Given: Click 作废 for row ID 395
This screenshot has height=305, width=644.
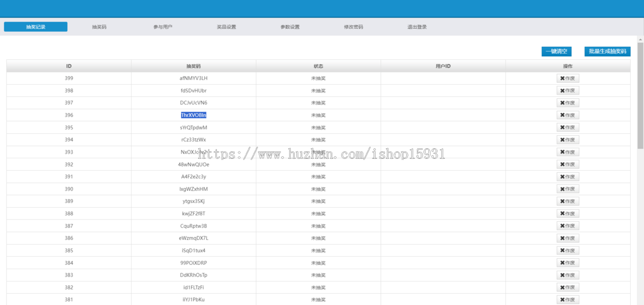Looking at the screenshot, I should pyautogui.click(x=568, y=128).
